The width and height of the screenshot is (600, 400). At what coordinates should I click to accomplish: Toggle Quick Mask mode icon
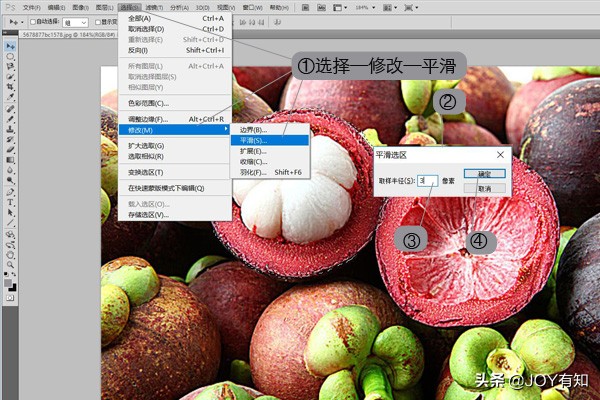10,298
